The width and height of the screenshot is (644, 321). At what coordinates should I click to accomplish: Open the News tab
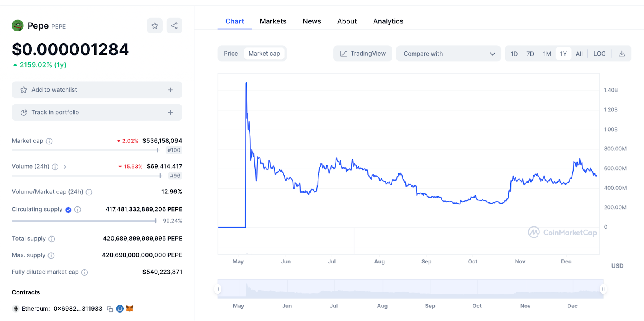coord(312,21)
